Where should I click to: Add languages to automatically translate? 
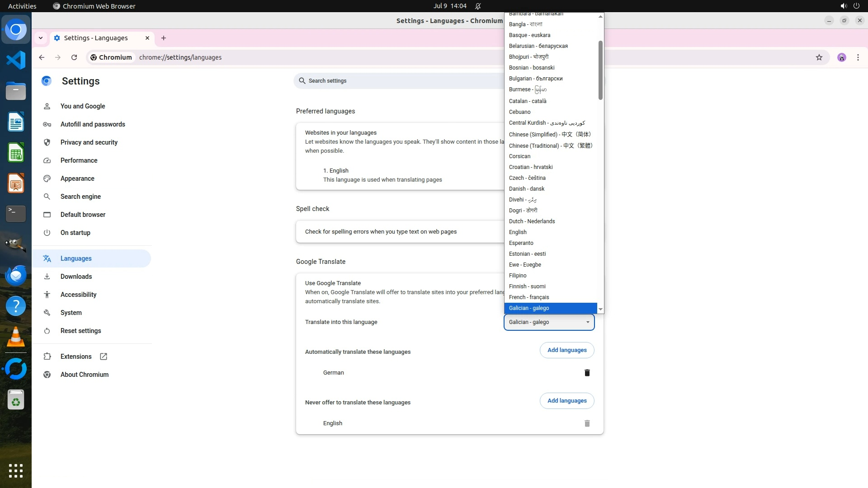566,350
